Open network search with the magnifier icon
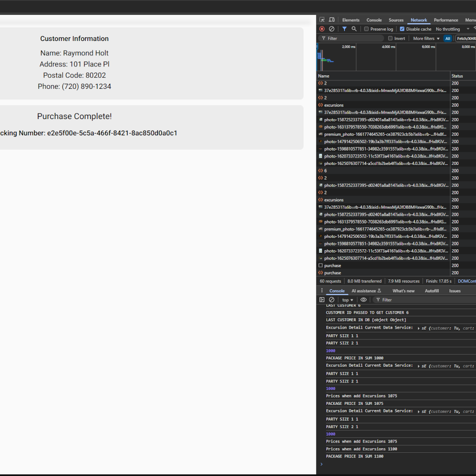Screen dimensions: 476x476 [x=354, y=29]
